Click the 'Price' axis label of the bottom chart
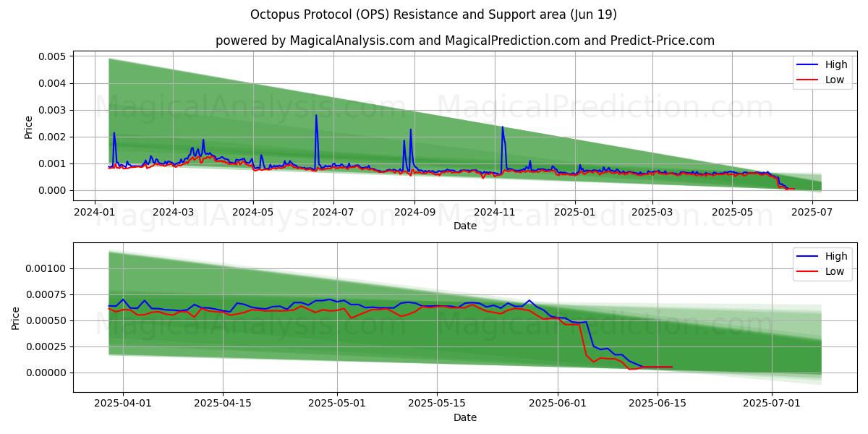868x434 pixels. 16,318
